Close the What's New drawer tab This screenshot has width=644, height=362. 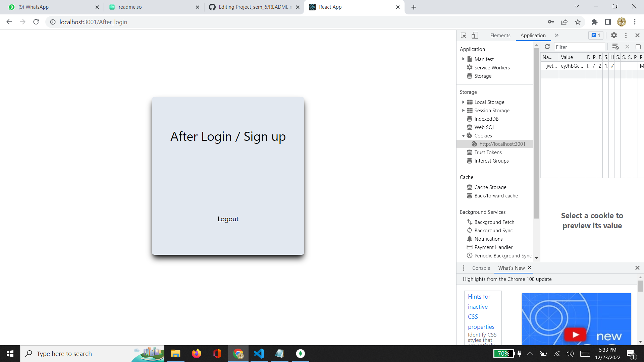529,267
